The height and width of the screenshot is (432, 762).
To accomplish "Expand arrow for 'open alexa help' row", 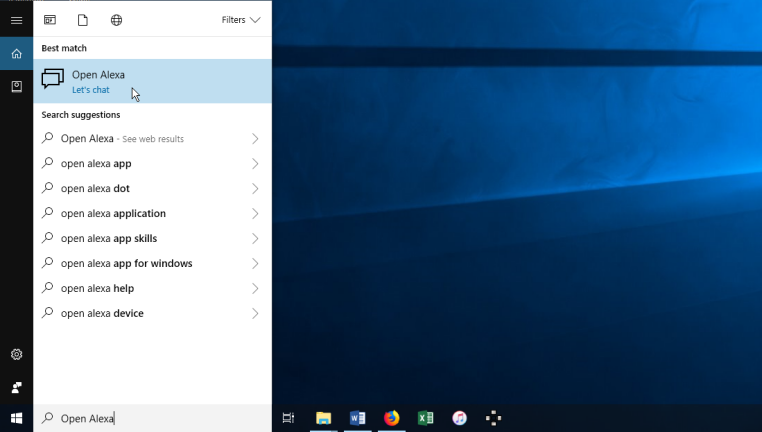I will (255, 289).
